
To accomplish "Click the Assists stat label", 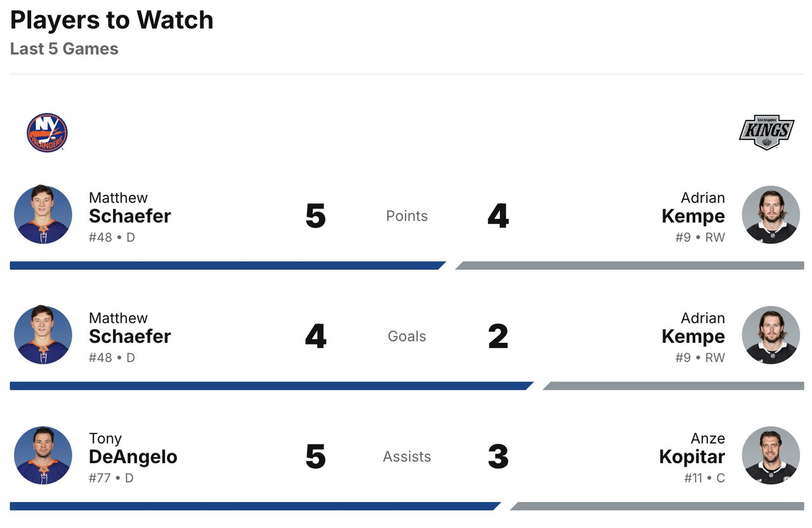I will [407, 457].
